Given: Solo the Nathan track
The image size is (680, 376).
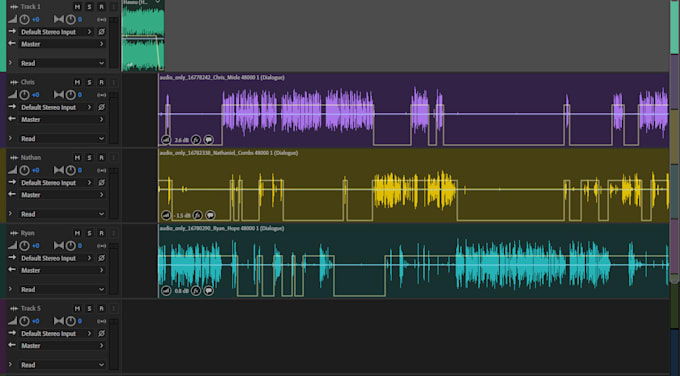Looking at the screenshot, I should click(89, 157).
